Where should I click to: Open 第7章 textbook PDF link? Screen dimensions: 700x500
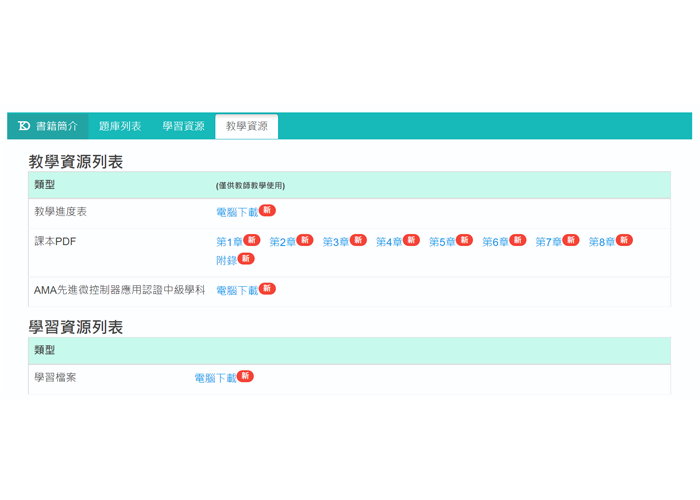click(x=548, y=242)
